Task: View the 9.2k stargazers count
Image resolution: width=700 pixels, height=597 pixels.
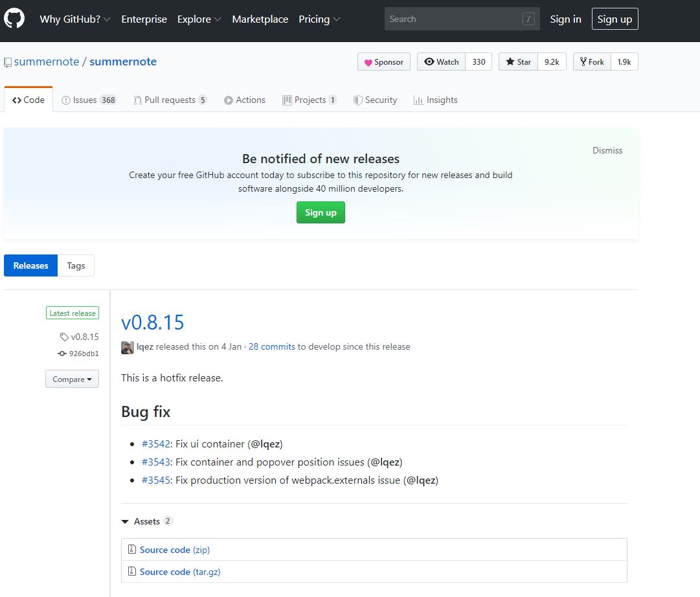Action: (552, 62)
